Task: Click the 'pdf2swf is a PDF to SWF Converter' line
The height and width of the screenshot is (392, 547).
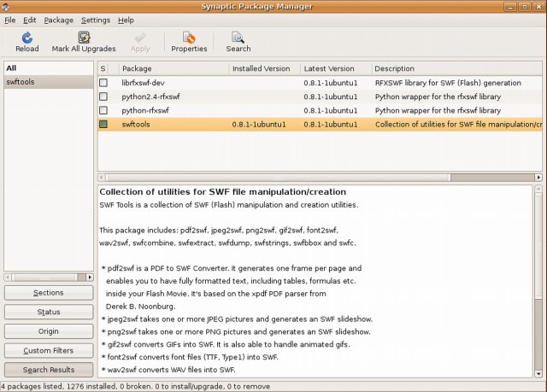Action: 232,268
